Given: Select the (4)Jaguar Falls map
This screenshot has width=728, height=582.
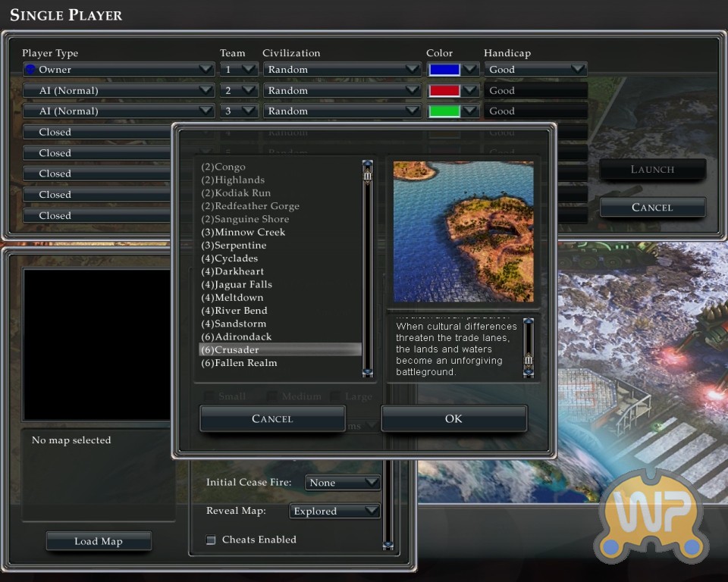Looking at the screenshot, I should [x=236, y=285].
